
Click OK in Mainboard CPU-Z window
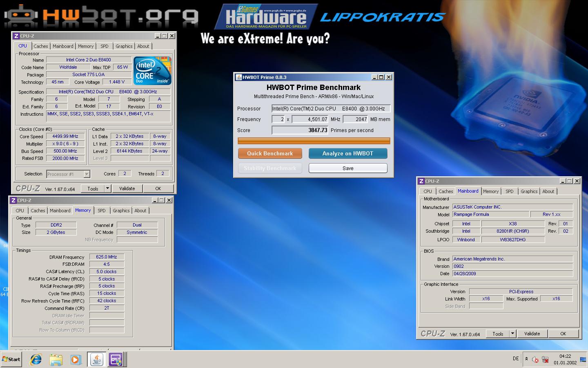(x=563, y=334)
